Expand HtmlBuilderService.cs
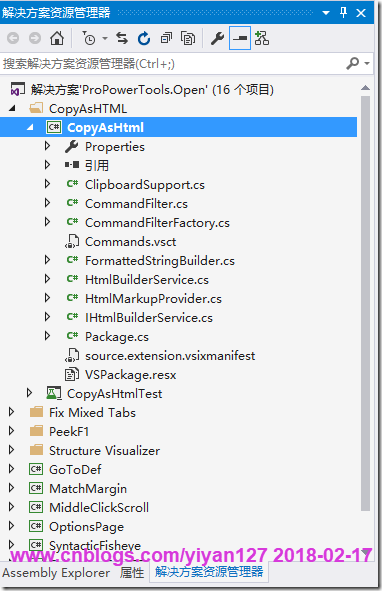382x591 pixels. coord(48,279)
